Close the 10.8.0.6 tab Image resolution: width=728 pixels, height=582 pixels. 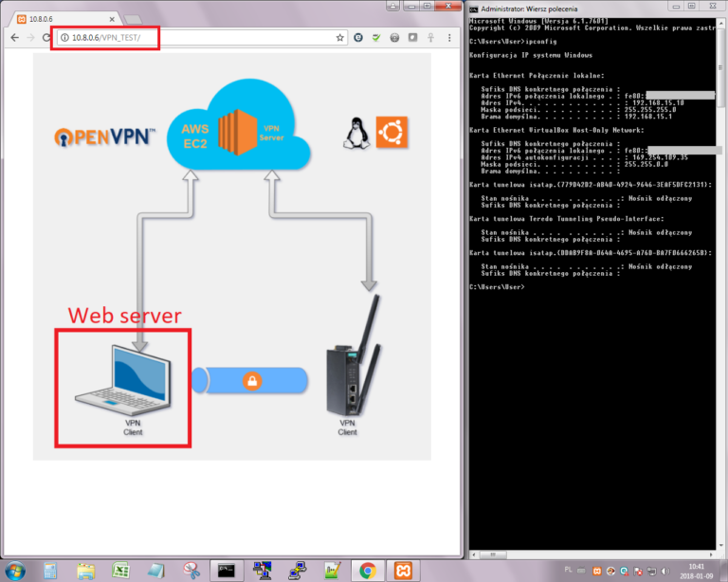tap(112, 19)
